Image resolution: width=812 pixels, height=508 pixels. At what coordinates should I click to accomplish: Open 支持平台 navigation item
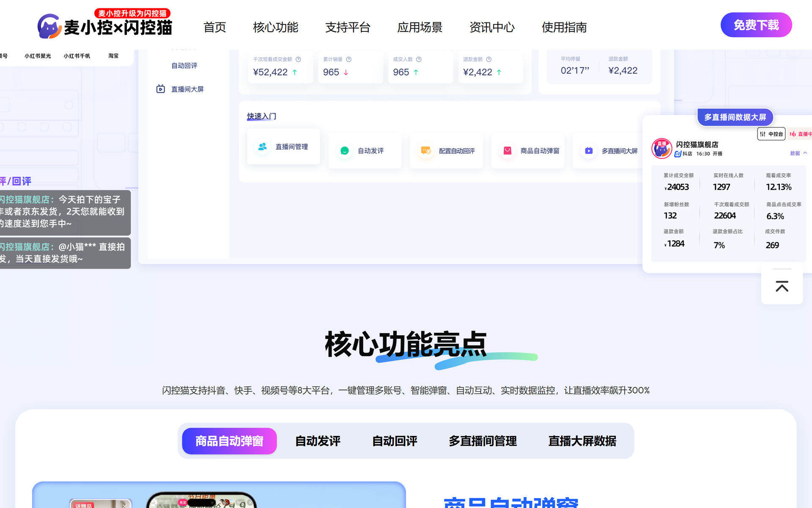(x=348, y=27)
